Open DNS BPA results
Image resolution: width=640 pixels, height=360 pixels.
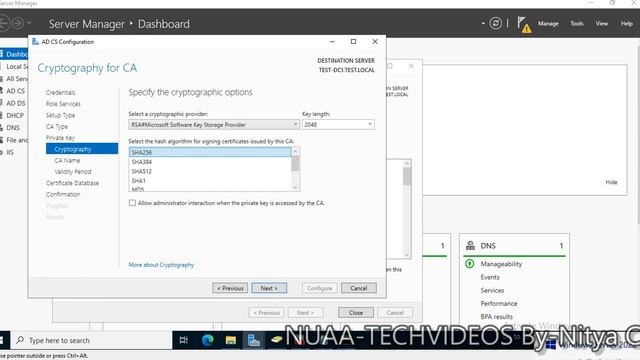[496, 316]
